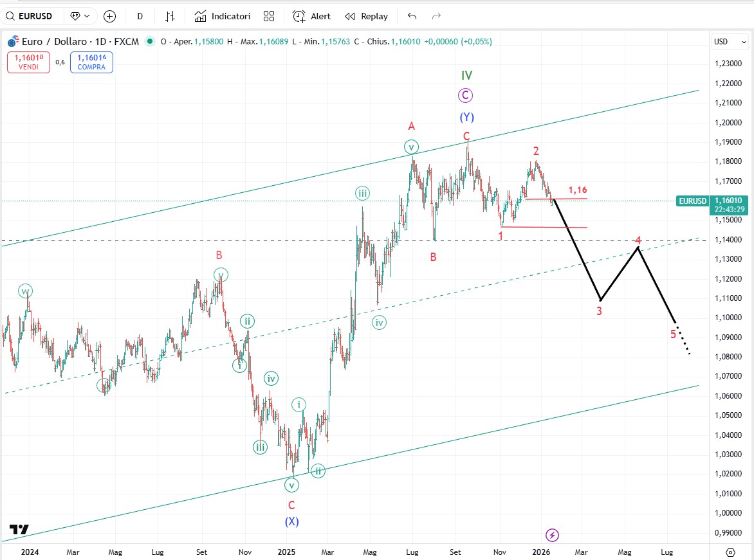The image size is (754, 560).
Task: Click the 1,20000 price axis value
Action: (728, 123)
